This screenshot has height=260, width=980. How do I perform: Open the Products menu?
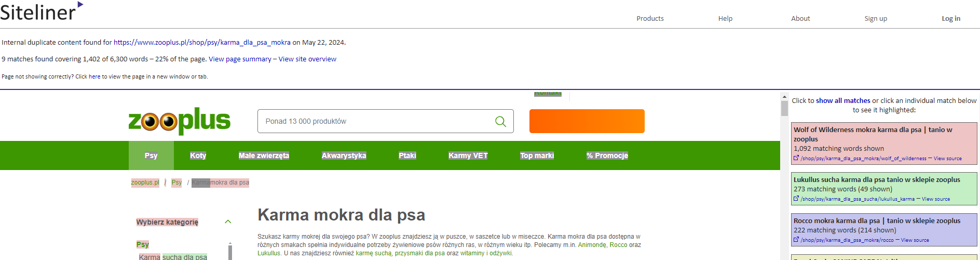[x=650, y=18]
